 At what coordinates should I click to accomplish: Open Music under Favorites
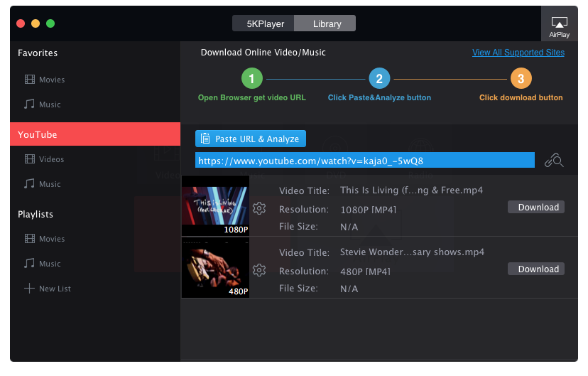[x=50, y=104]
